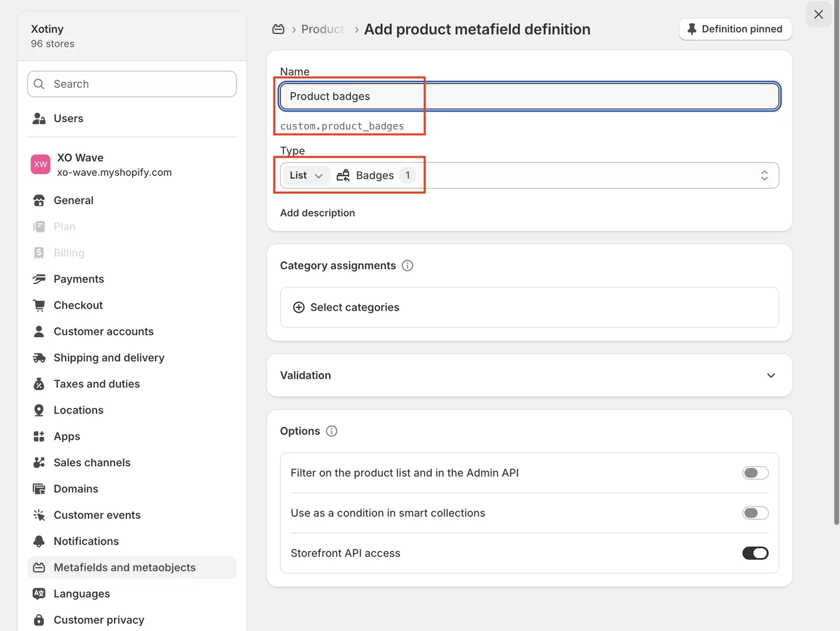The height and width of the screenshot is (631, 840).
Task: Select the XO Wave store entry
Action: [132, 165]
